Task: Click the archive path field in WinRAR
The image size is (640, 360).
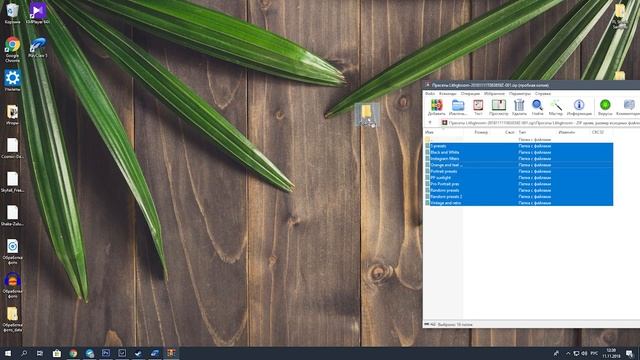Action: 540,122
